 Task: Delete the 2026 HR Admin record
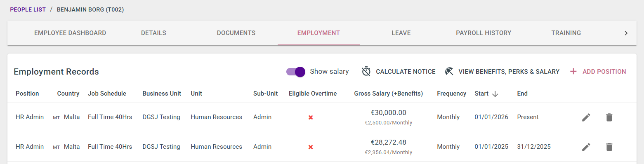[609, 117]
